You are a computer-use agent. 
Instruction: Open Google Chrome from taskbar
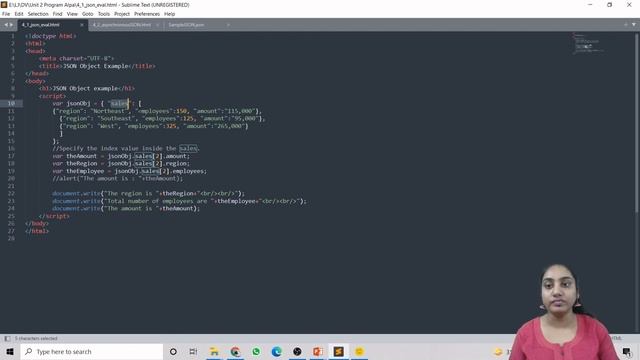pos(235,351)
